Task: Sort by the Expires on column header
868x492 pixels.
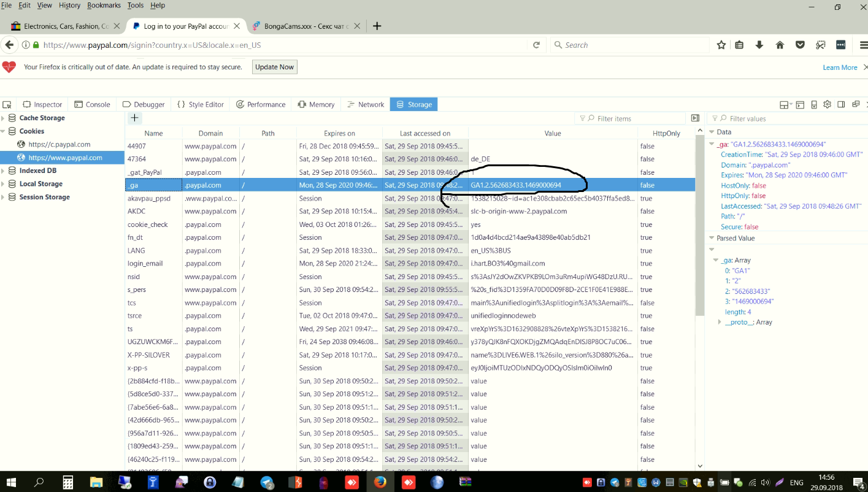Action: click(339, 133)
